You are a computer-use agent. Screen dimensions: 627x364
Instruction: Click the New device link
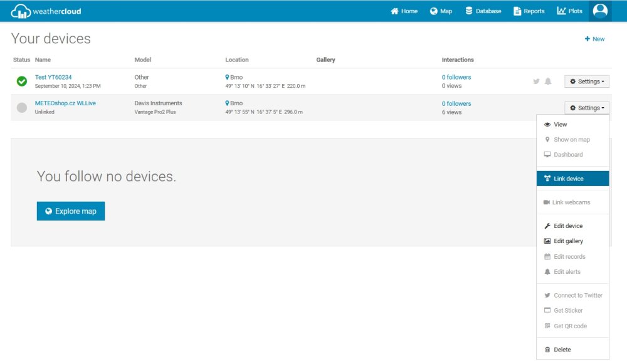(594, 39)
